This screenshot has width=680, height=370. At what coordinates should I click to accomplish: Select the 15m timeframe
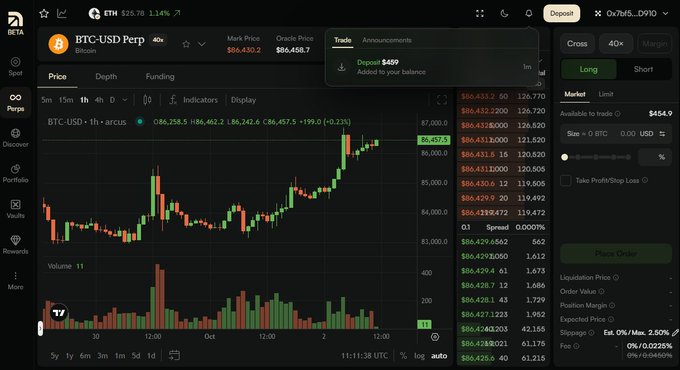[x=66, y=100]
